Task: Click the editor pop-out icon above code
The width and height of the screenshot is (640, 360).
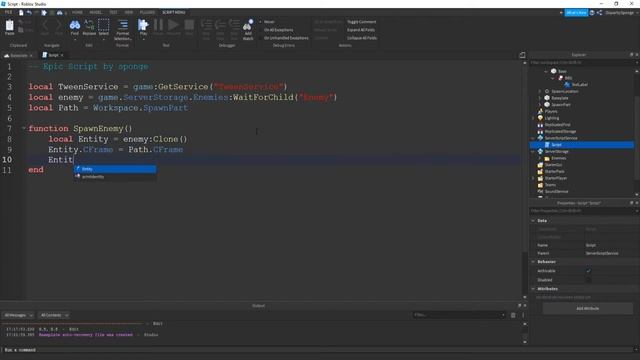Action: point(522,55)
